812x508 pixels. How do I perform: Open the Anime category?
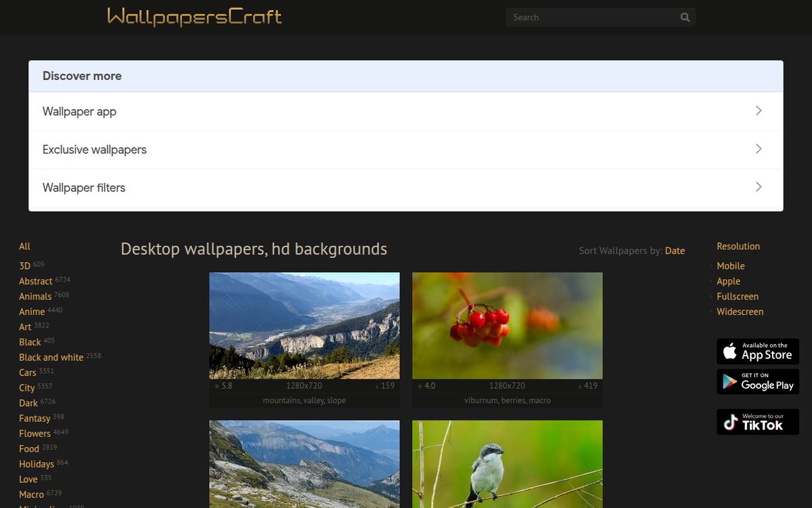(32, 312)
